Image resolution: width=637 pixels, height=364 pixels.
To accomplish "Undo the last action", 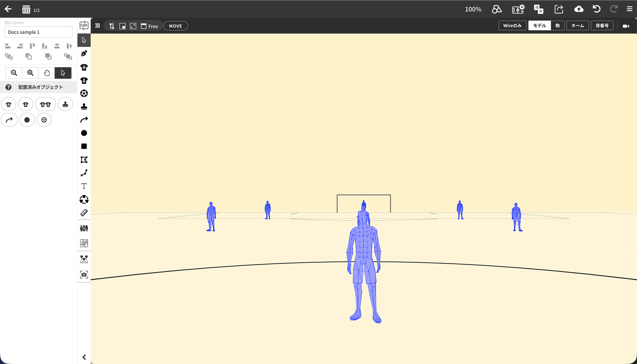I will [596, 9].
